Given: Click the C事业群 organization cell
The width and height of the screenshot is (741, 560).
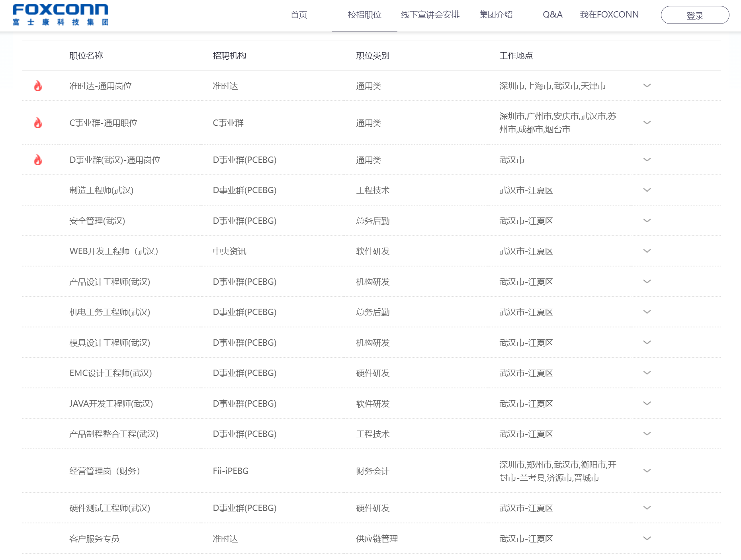Looking at the screenshot, I should (228, 123).
